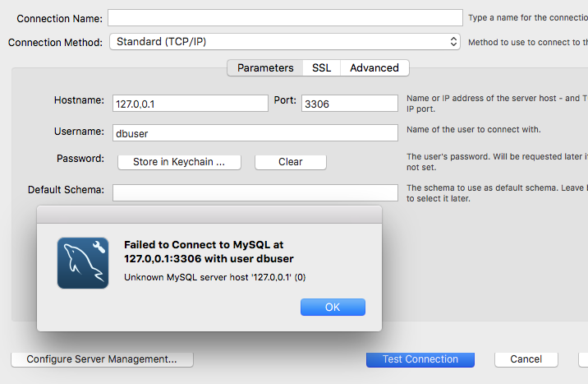
Task: Click the Port number field
Action: pyautogui.click(x=350, y=103)
